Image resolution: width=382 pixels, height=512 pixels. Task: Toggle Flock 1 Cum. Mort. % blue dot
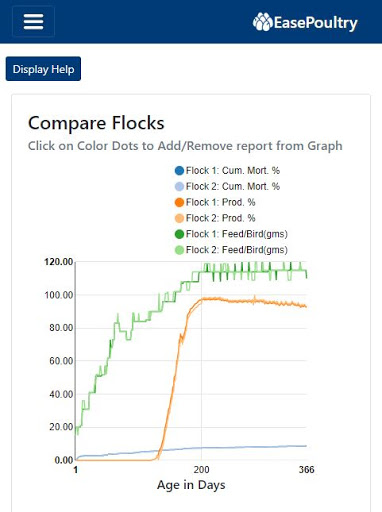pos(179,171)
